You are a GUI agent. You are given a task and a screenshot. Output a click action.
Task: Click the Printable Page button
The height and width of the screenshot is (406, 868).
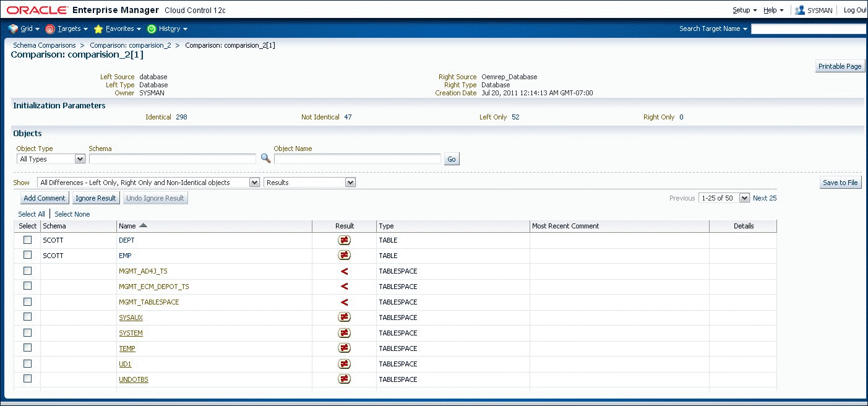pos(840,66)
